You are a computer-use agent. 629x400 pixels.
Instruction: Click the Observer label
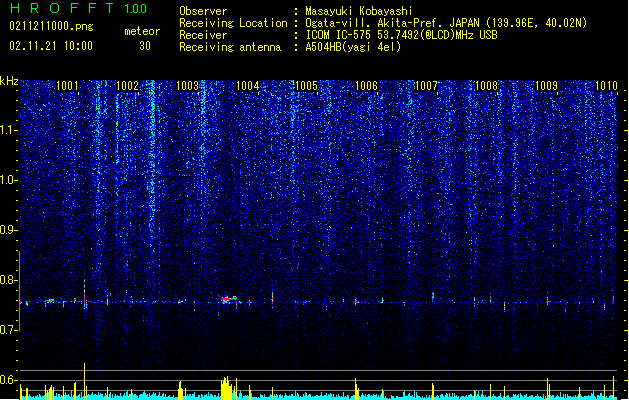point(203,11)
